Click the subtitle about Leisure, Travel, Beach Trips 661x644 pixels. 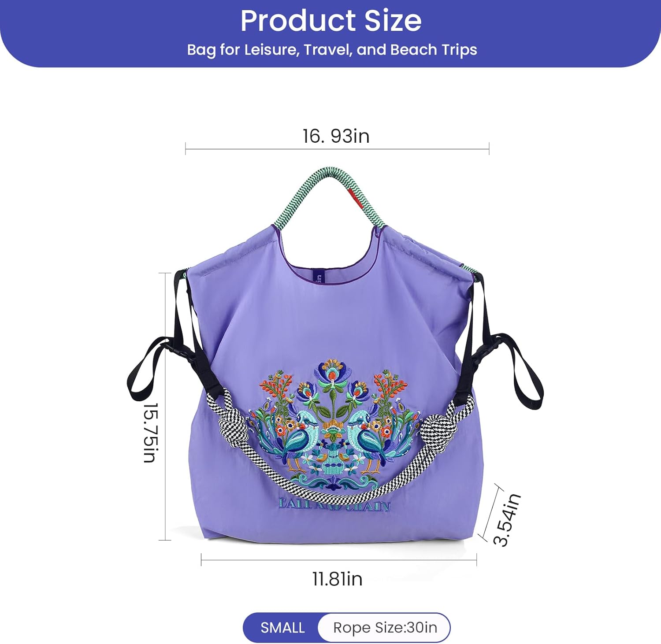coord(332,50)
